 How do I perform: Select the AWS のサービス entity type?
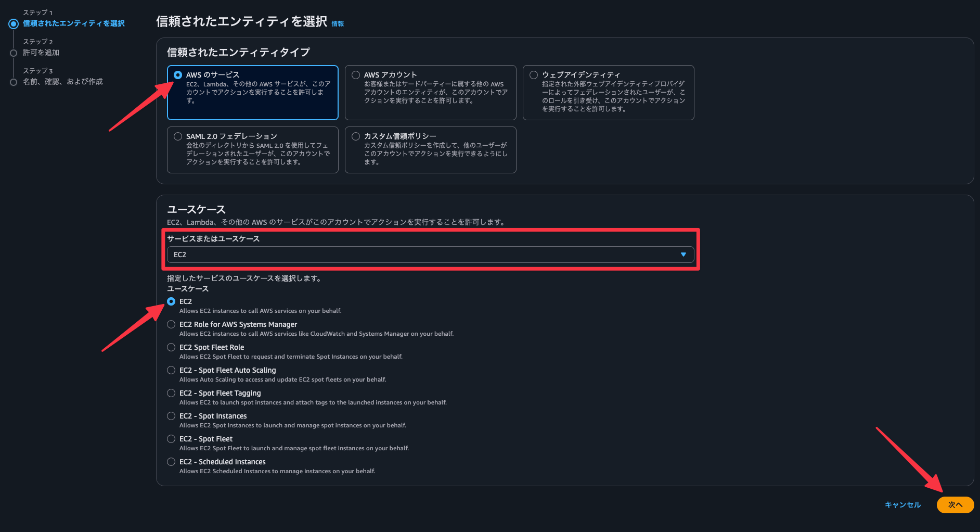[x=178, y=75]
